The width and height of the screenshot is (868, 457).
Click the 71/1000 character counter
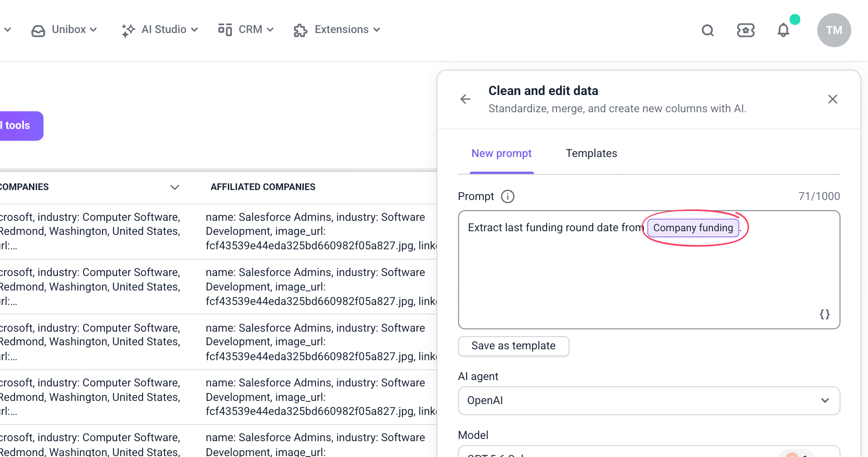click(819, 196)
